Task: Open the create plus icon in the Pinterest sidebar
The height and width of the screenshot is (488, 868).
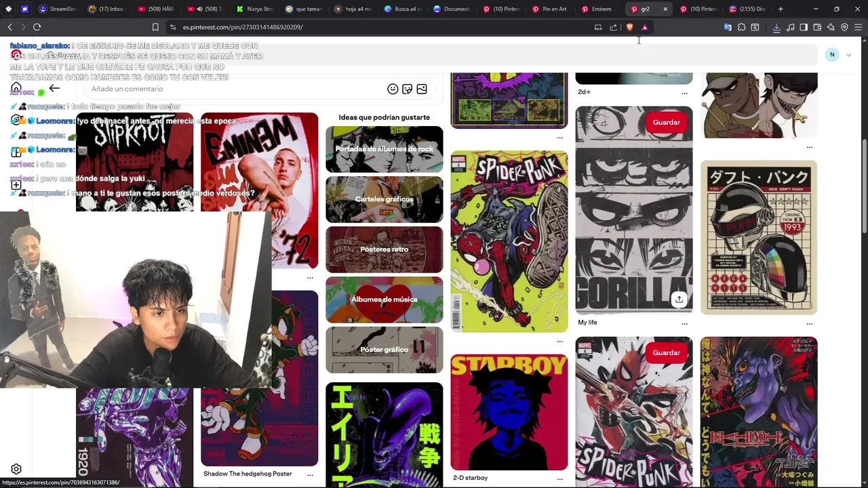Action: coord(16,184)
